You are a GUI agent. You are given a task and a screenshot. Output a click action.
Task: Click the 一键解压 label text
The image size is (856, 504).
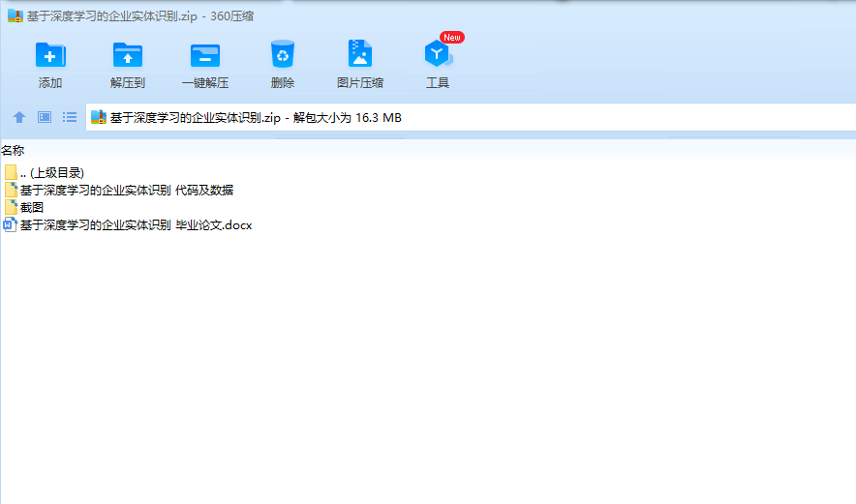(x=205, y=83)
